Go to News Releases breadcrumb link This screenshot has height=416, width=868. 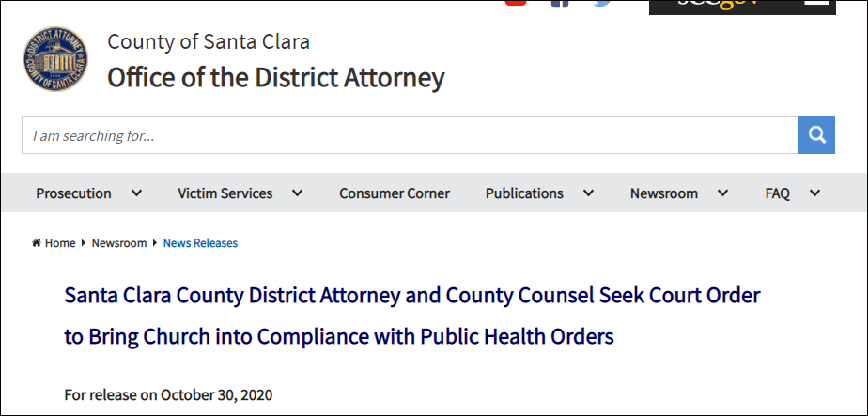pos(200,243)
